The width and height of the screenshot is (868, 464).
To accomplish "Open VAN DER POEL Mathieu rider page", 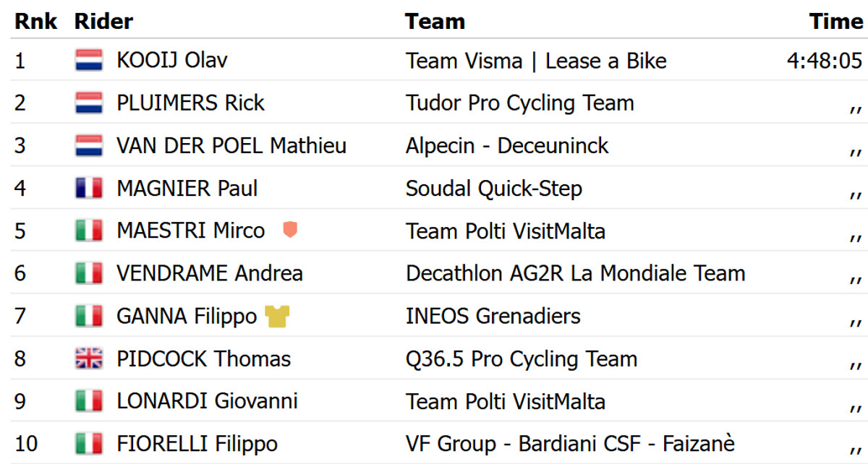I will click(231, 145).
